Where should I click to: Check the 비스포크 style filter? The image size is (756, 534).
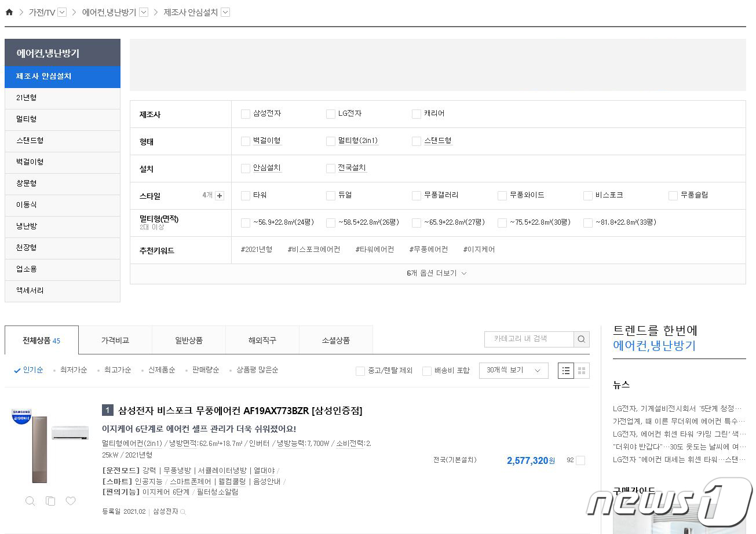pyautogui.click(x=588, y=196)
